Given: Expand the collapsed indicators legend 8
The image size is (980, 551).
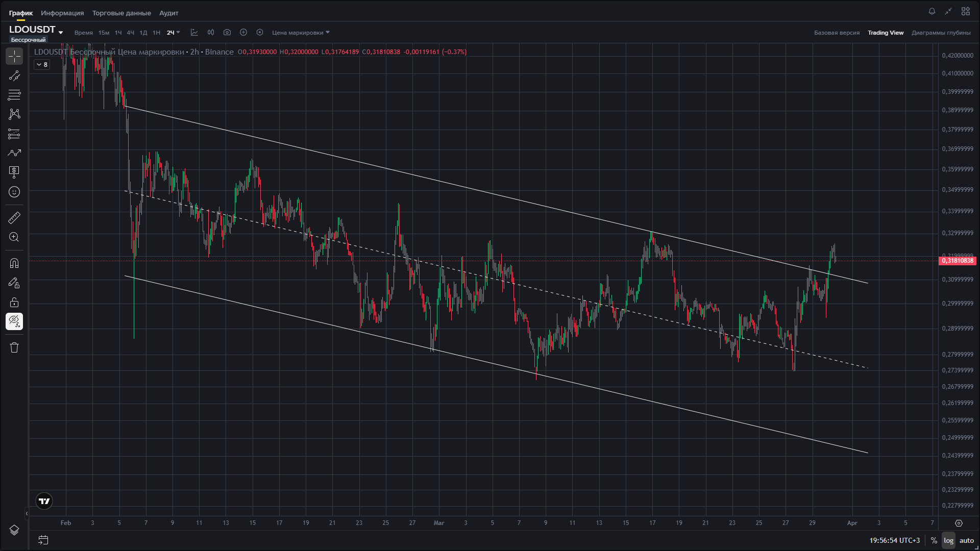Looking at the screenshot, I should (42, 65).
